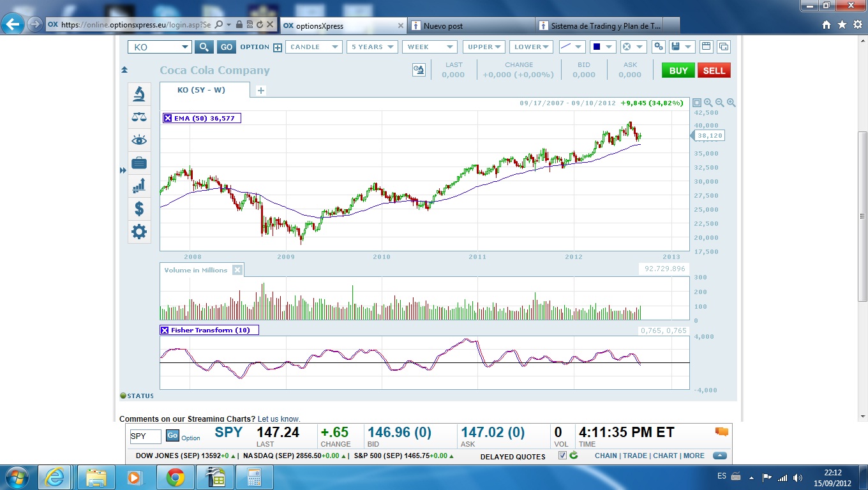Click the orange chat bubble icon
This screenshot has width=868, height=490.
click(722, 432)
